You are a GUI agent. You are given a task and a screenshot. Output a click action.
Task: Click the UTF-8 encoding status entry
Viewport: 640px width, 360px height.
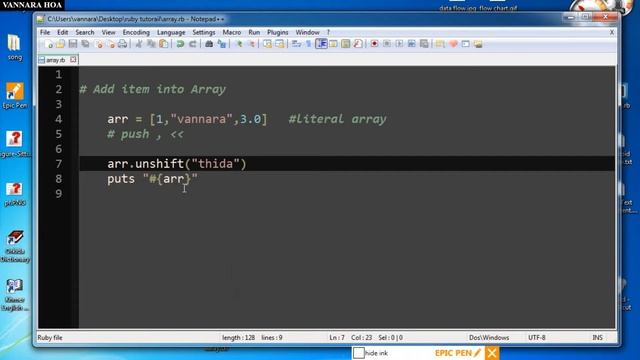537,338
